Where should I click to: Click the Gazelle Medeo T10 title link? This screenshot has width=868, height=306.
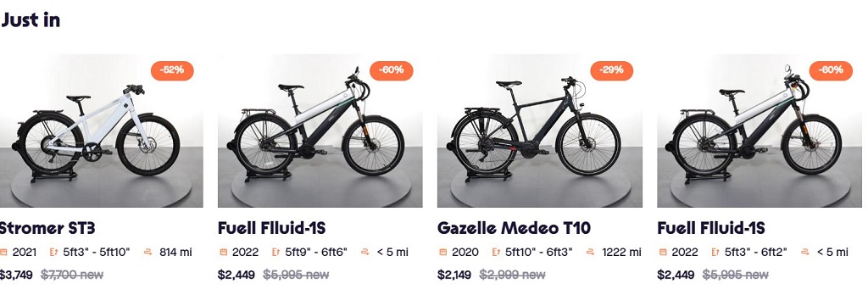[x=514, y=228]
